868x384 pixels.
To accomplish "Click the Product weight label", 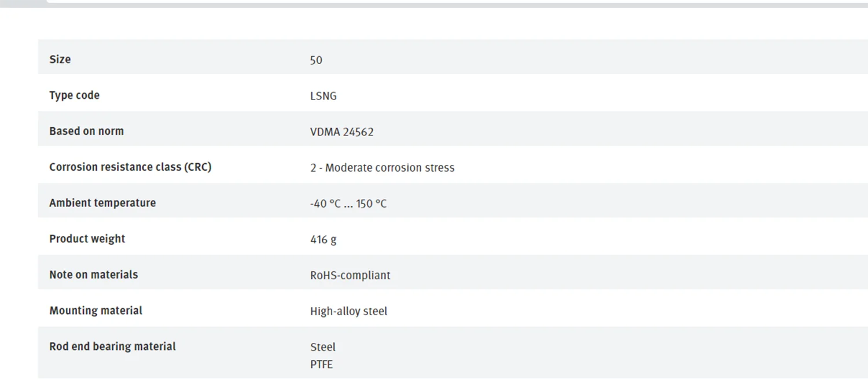I will (x=87, y=239).
